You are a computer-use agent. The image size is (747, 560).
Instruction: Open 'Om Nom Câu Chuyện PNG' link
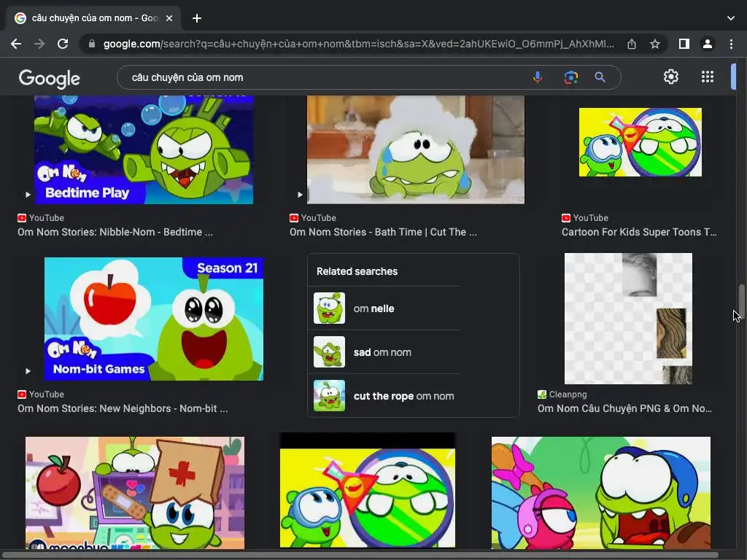tap(624, 408)
